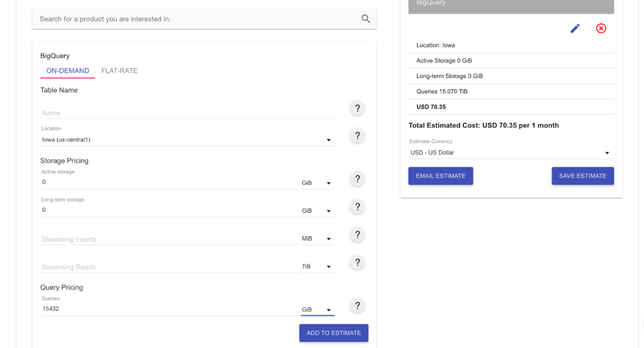
Task: Open the Estimate Currency dropdown
Action: tap(509, 153)
